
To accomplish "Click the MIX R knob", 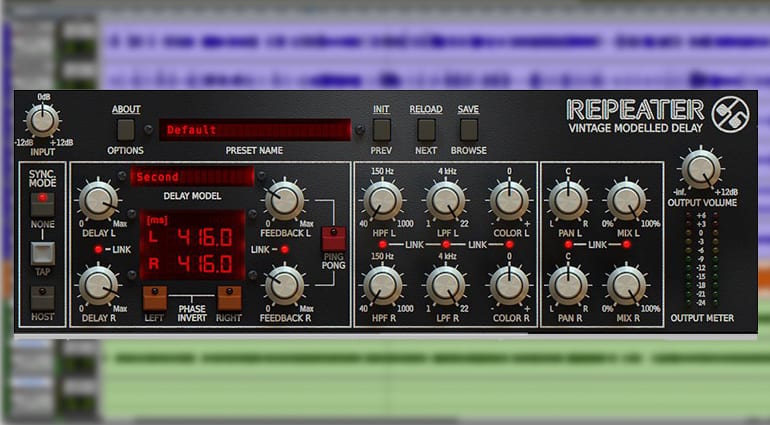I will [627, 285].
